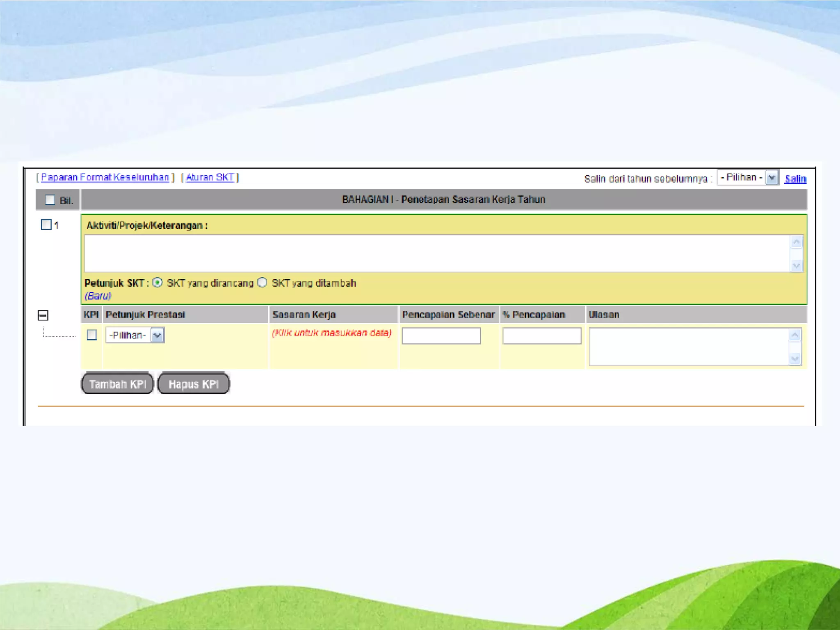Viewport: 840px width, 630px height.
Task: Check the Bil. header select-all checkbox
Action: 50,200
